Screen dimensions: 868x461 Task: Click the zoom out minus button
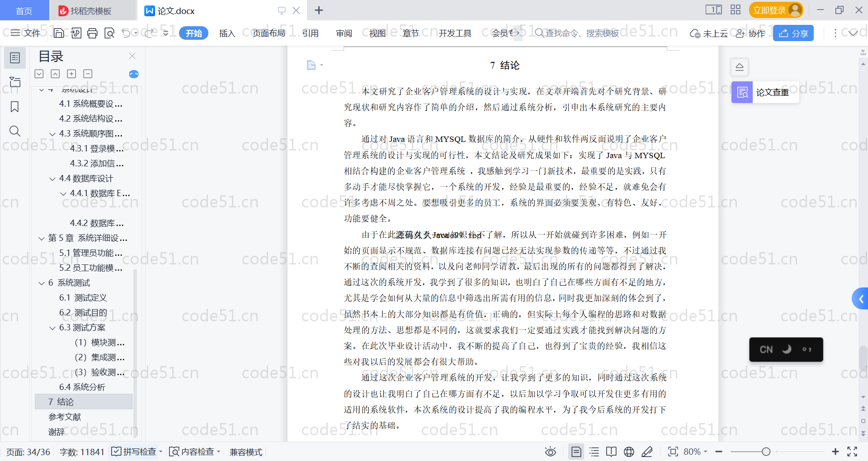coord(719,452)
